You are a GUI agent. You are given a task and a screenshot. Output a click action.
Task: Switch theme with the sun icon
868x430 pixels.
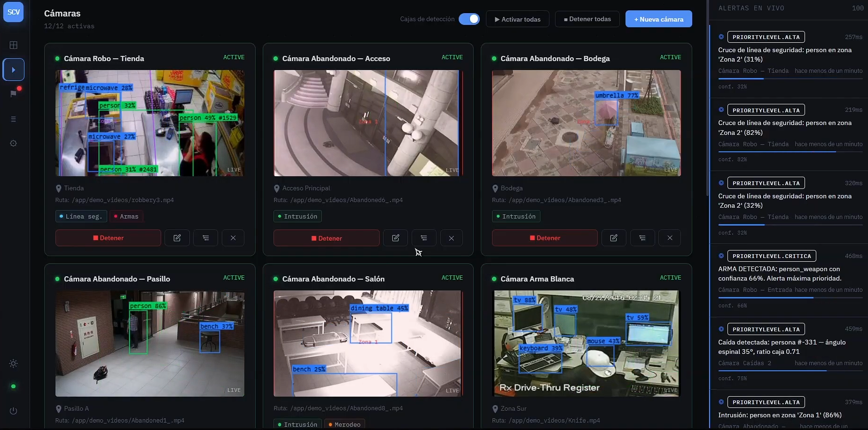(14, 363)
